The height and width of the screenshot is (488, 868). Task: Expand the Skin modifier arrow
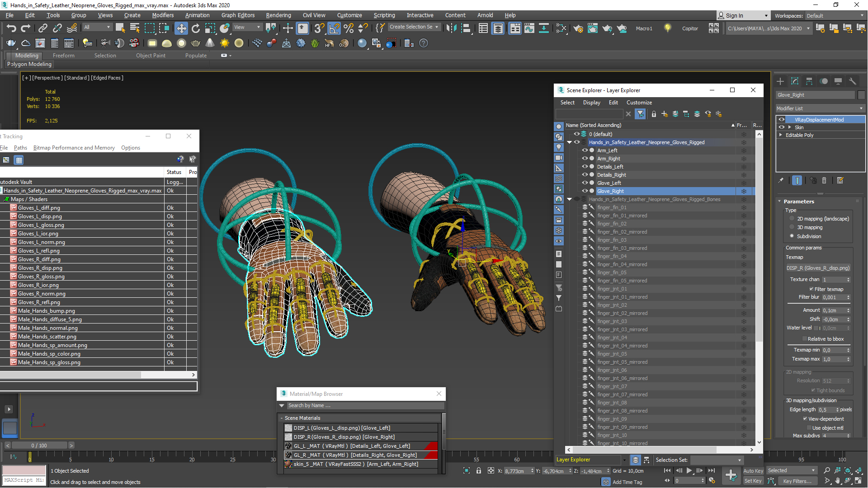point(790,127)
